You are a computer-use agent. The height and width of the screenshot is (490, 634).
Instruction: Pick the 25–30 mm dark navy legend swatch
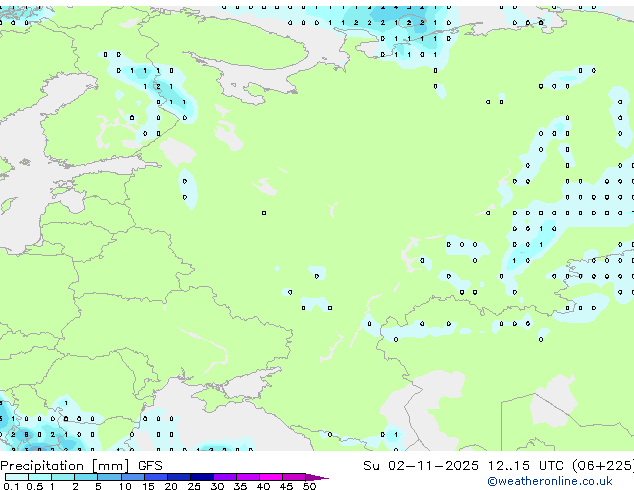click(202, 477)
